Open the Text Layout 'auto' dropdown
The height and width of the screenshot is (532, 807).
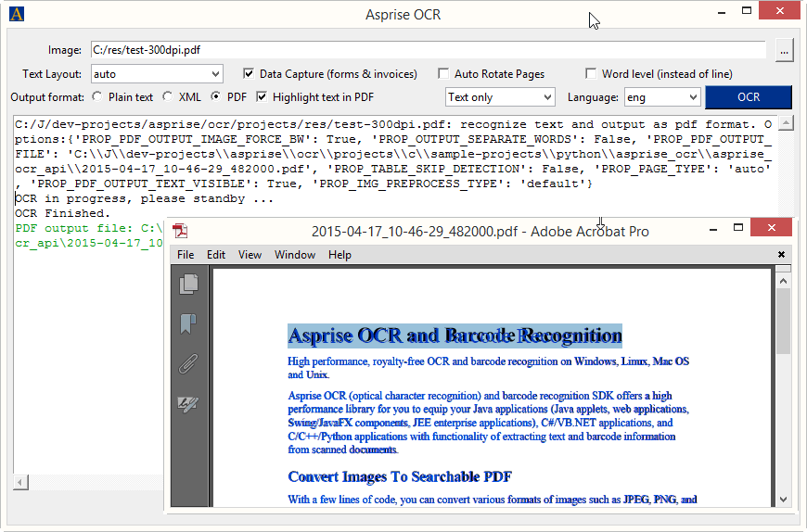[x=157, y=74]
